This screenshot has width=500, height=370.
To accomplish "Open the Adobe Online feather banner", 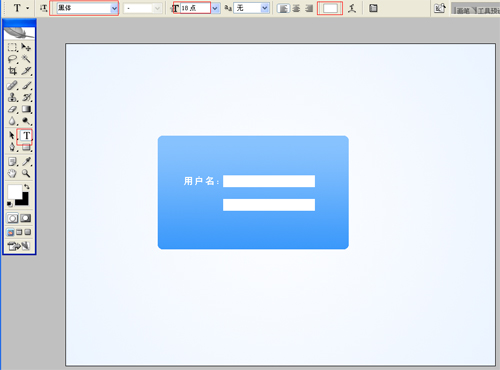I will (19, 32).
